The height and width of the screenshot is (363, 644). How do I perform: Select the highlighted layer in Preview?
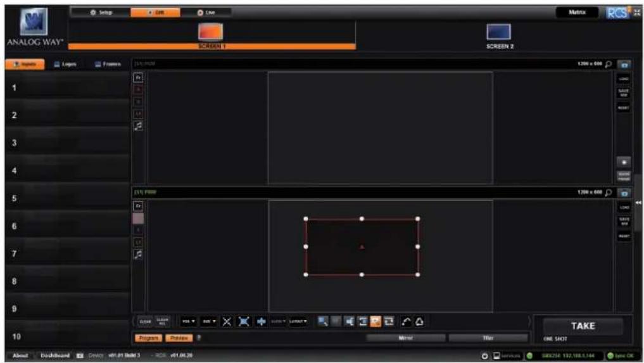click(x=139, y=219)
